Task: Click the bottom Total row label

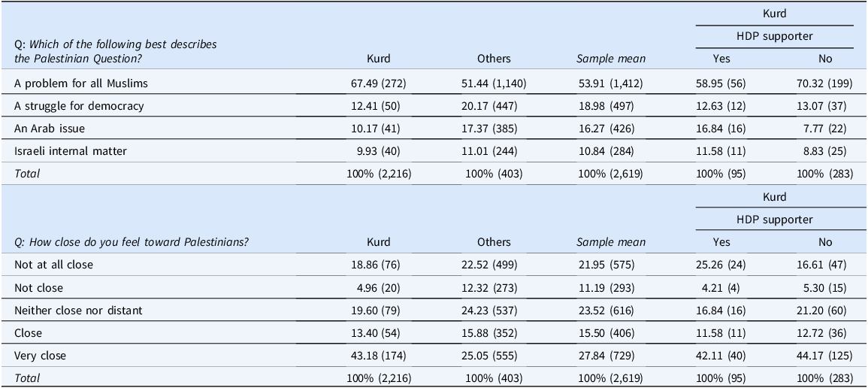Action: pyautogui.click(x=27, y=378)
